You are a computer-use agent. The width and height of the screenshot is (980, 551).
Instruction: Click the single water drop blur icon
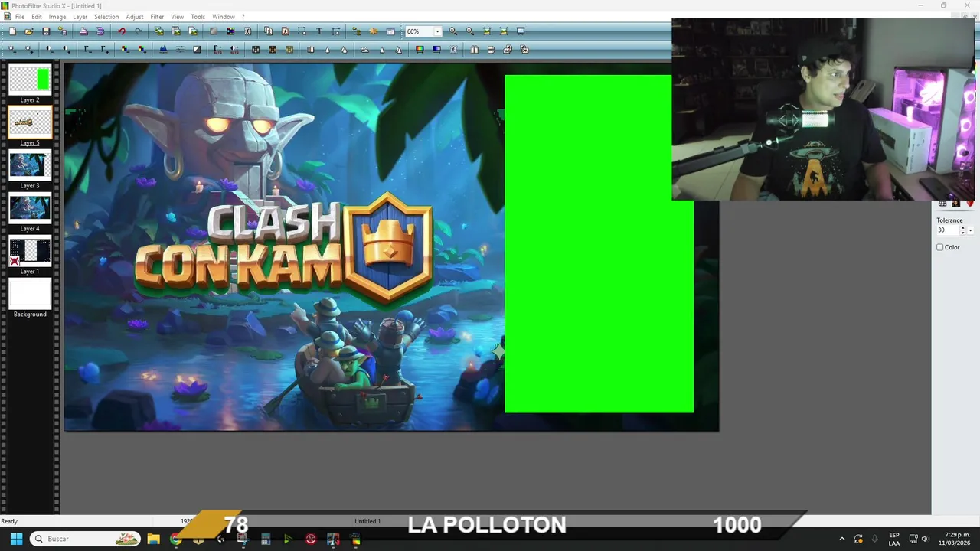(x=328, y=49)
